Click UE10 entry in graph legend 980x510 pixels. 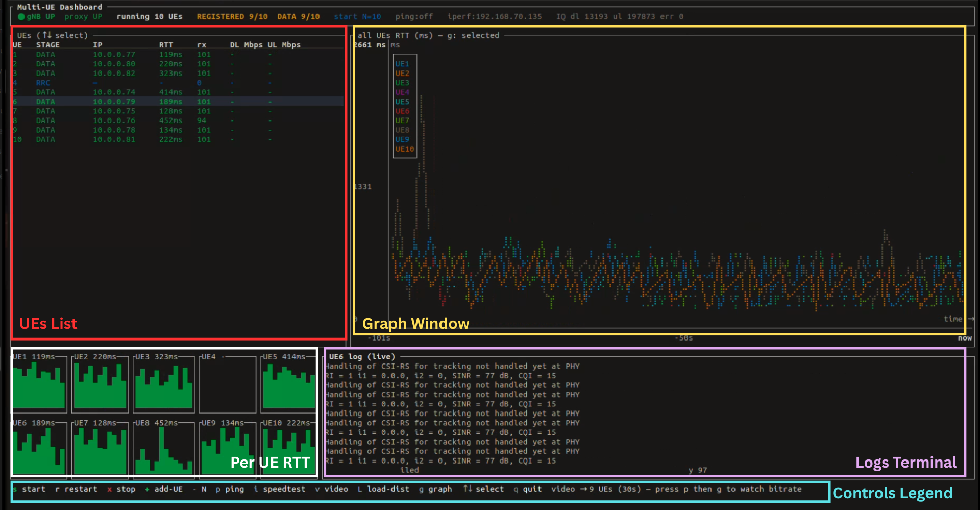[405, 149]
